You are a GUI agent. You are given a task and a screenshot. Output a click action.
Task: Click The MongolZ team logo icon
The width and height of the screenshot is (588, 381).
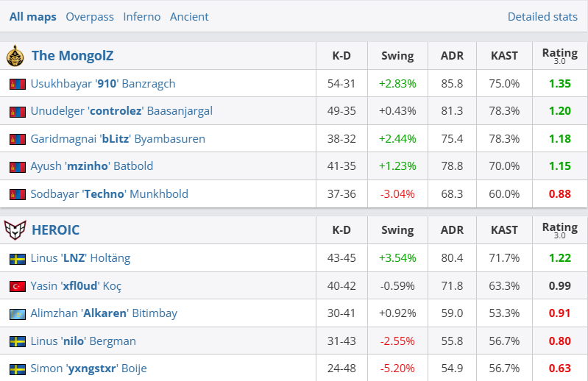(15, 56)
